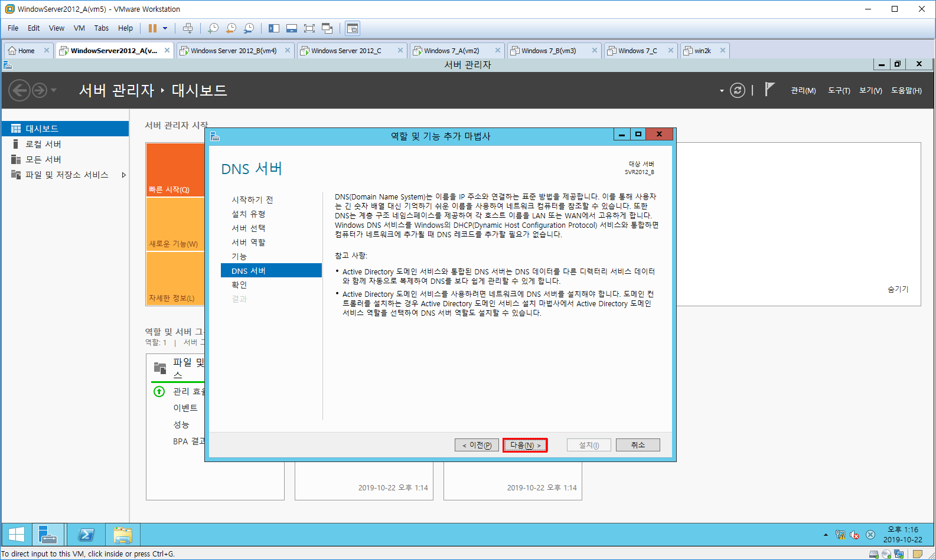This screenshot has width=936, height=560.
Task: Open 새로운 기능(W) tile
Action: [x=175, y=225]
